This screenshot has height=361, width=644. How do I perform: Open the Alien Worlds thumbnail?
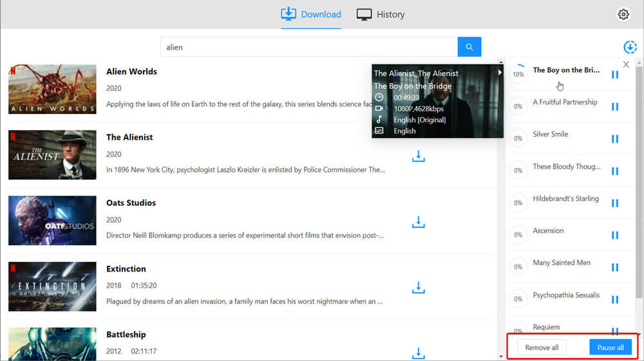tap(52, 89)
